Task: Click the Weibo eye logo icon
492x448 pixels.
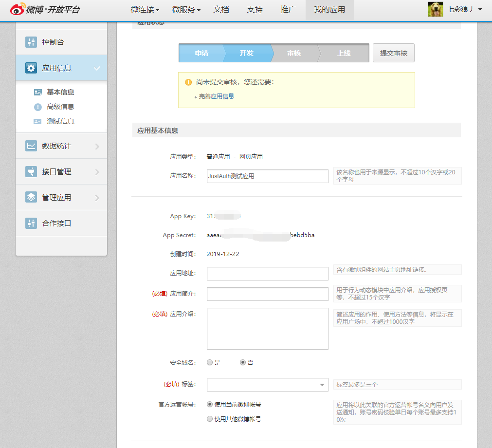Action: coord(17,9)
